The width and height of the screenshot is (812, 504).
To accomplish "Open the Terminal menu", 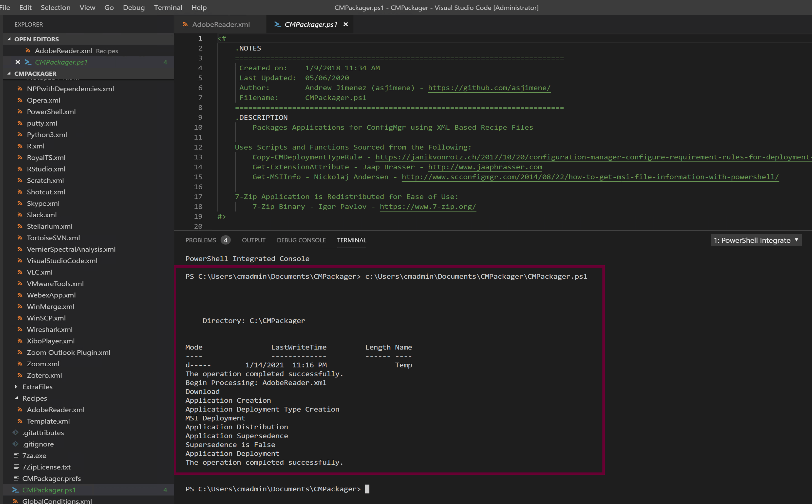I will coord(168,7).
